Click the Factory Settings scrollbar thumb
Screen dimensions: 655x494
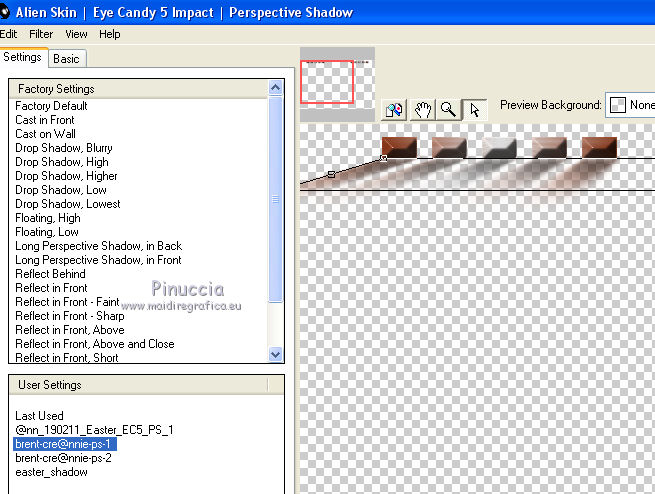(275, 199)
